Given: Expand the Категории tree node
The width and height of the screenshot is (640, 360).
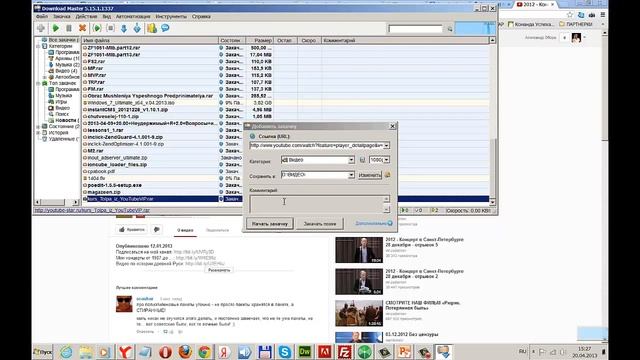Looking at the screenshot, I should coord(38,46).
